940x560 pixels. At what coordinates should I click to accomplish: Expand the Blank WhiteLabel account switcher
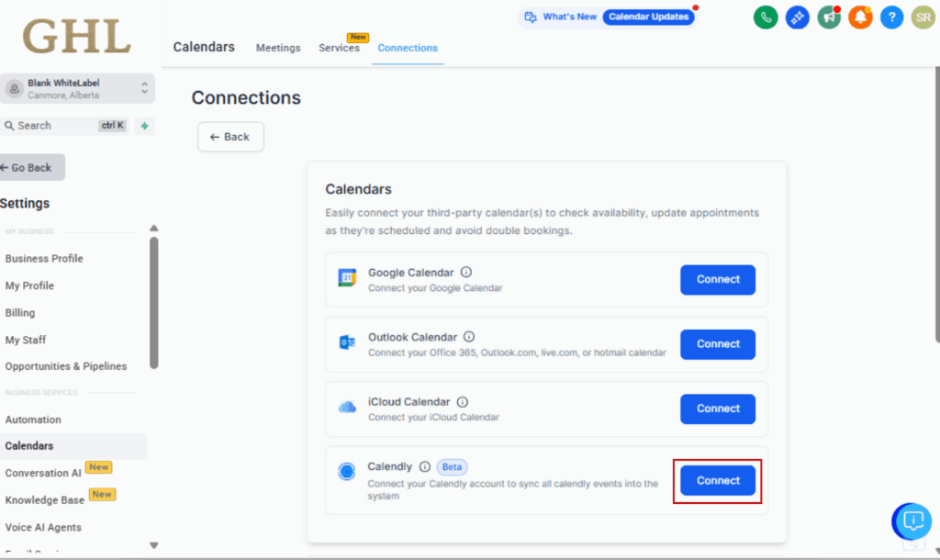[x=77, y=89]
